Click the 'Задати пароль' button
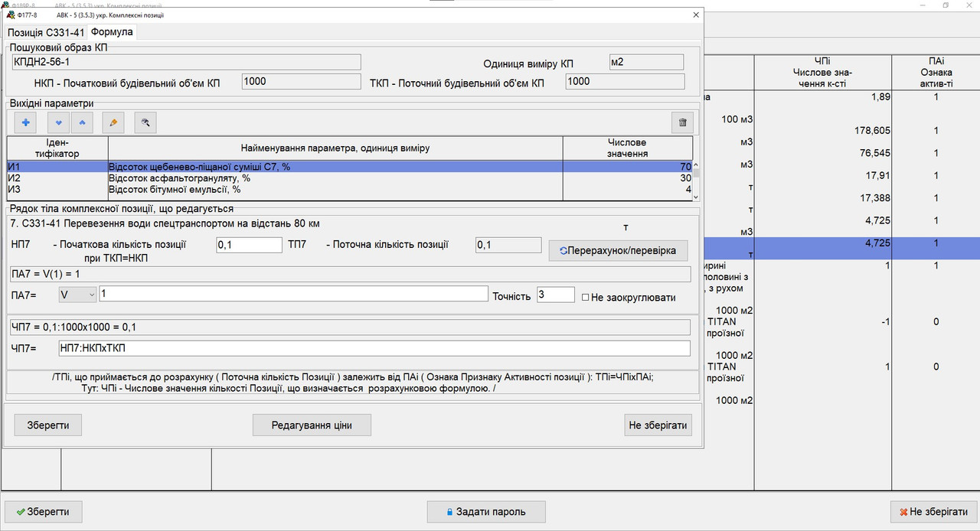Screen dimensions: 980x531 (486, 511)
